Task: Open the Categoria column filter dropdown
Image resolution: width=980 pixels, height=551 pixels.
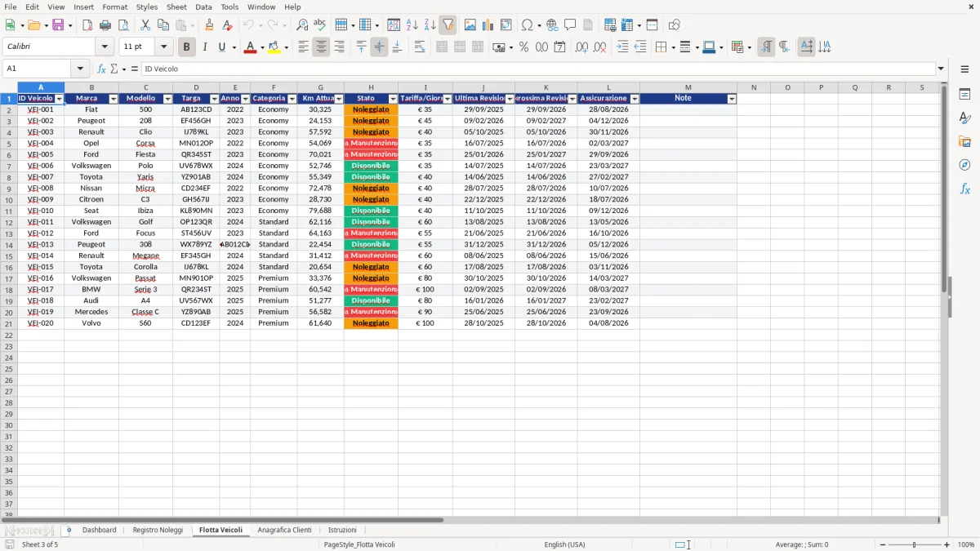Action: [292, 99]
